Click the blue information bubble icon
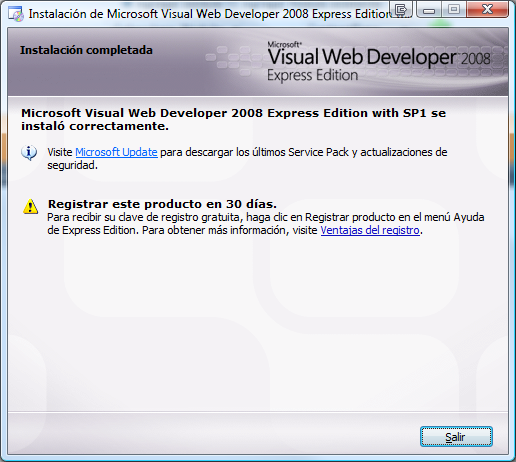516x462 pixels. [29, 153]
